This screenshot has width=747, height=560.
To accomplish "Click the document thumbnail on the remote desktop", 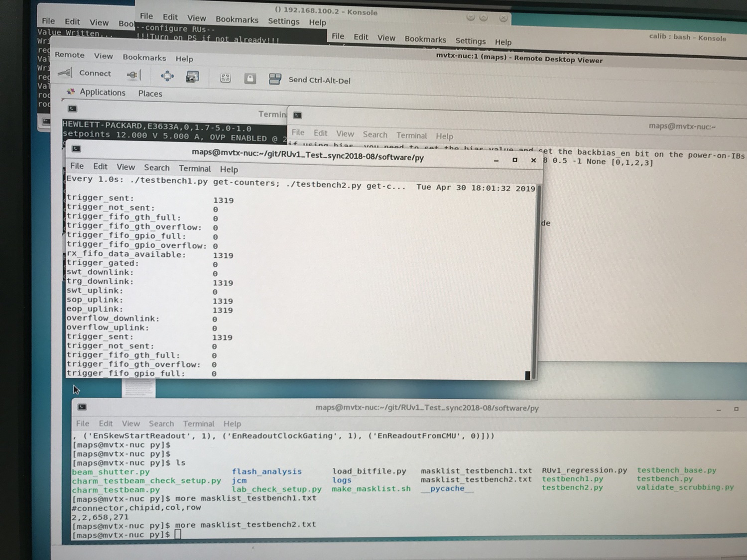I will pyautogui.click(x=139, y=389).
